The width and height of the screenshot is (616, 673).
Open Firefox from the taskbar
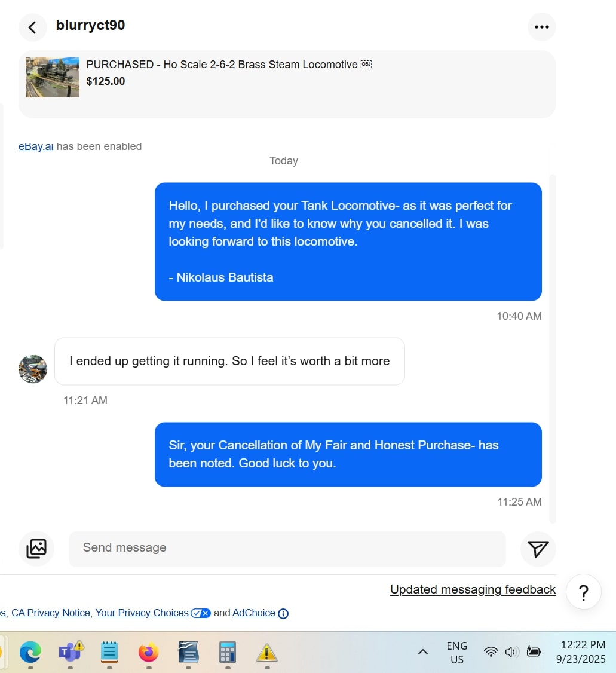148,653
